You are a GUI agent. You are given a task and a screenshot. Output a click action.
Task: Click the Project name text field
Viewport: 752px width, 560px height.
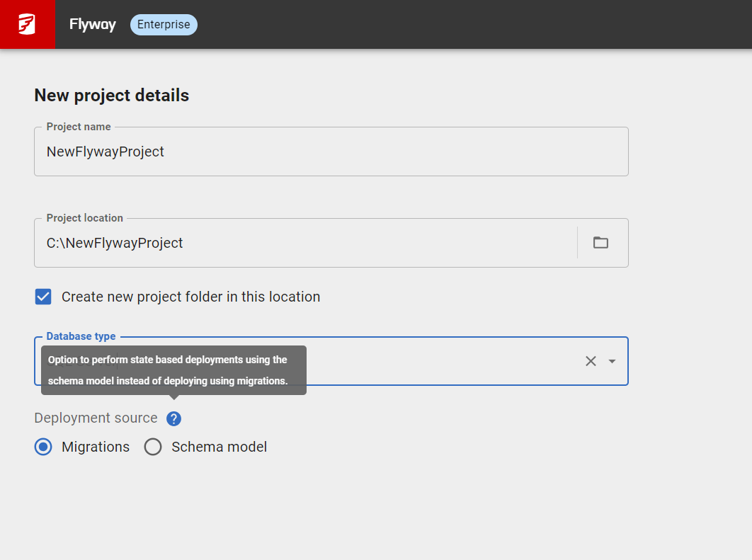pyautogui.click(x=331, y=152)
